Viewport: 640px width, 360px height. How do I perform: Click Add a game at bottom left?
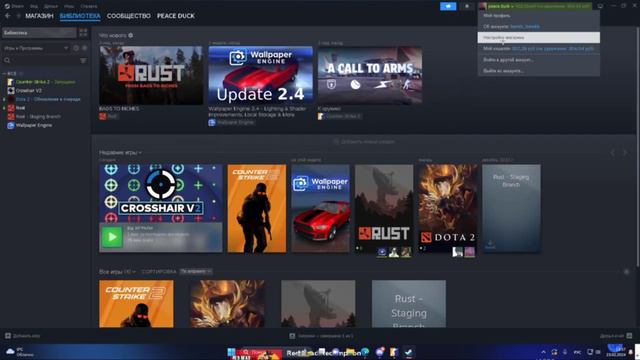pos(23,336)
